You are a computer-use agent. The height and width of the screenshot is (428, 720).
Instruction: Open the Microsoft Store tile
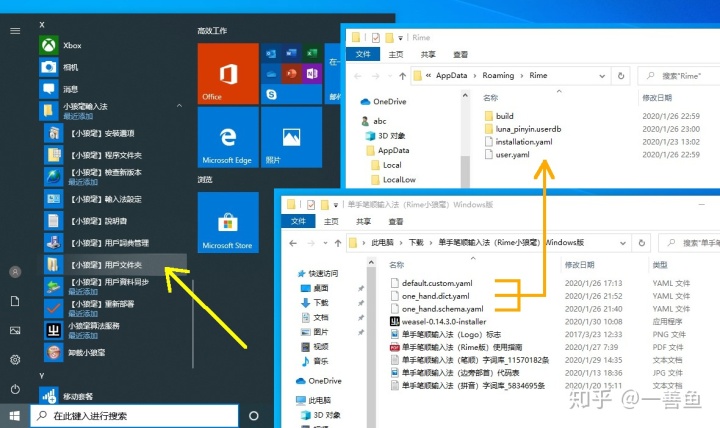(228, 222)
